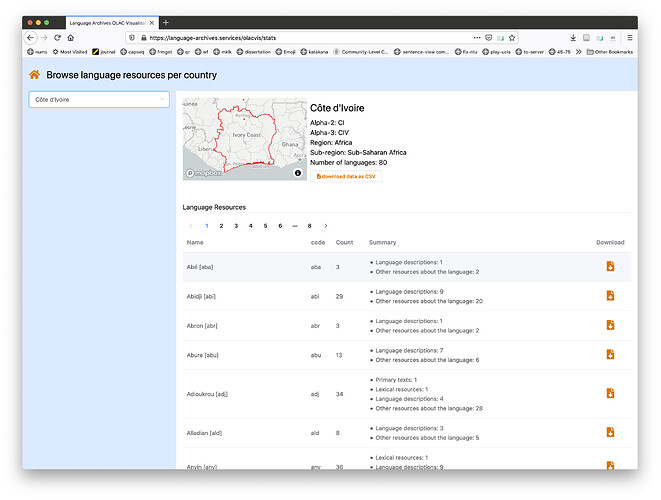Screen dimensions: 661x500
Task: Open the page actions three-dots menu
Action: (477, 38)
